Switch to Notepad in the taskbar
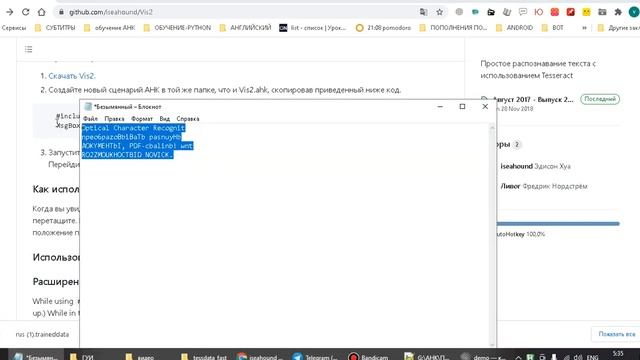Screen dimensions: 640x360 click(x=36, y=356)
